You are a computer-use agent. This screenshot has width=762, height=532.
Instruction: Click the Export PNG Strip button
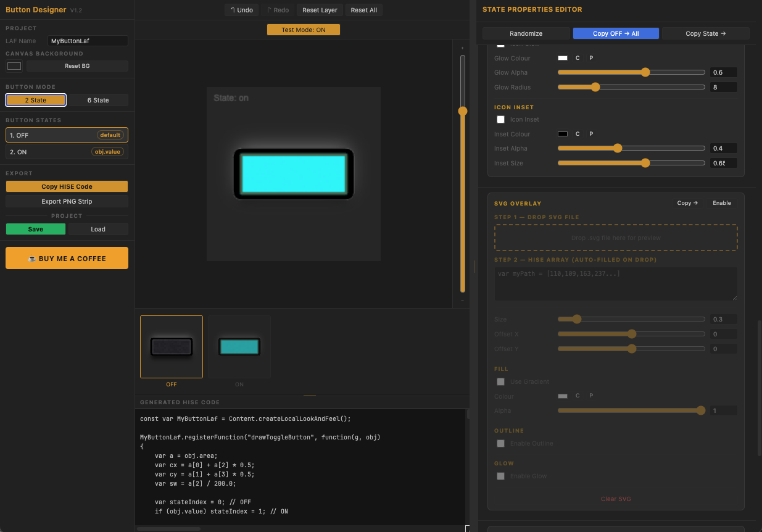tap(67, 201)
